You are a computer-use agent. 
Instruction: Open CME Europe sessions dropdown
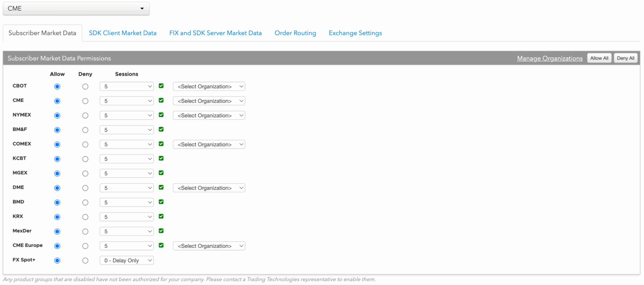click(x=127, y=246)
